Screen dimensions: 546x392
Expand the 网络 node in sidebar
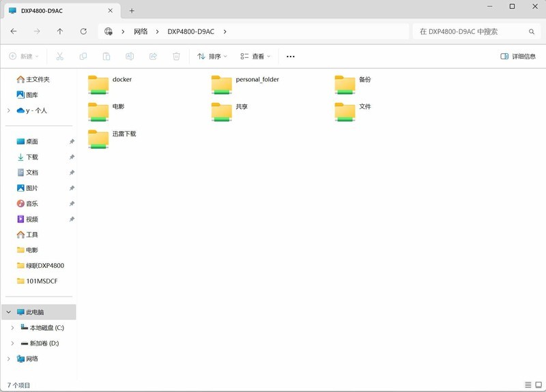[x=9, y=359]
